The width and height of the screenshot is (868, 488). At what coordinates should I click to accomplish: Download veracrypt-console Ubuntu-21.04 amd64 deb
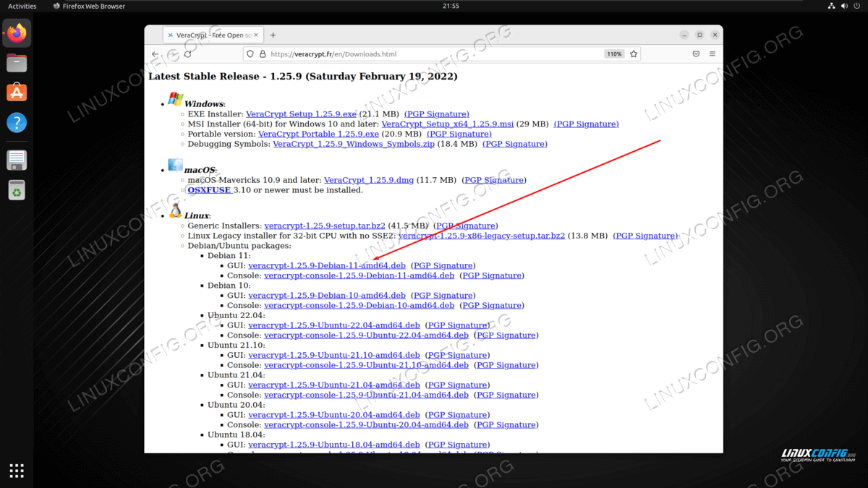click(366, 395)
